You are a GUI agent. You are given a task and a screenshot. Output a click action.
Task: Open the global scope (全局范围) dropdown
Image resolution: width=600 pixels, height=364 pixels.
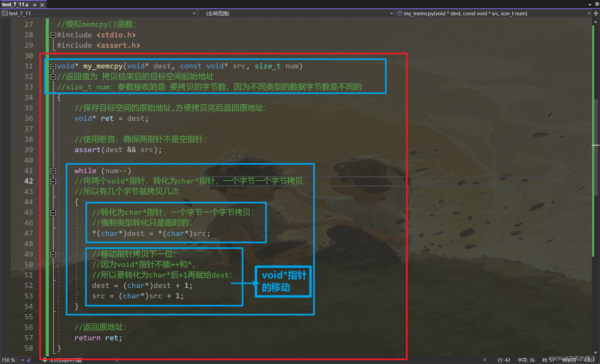(392, 13)
